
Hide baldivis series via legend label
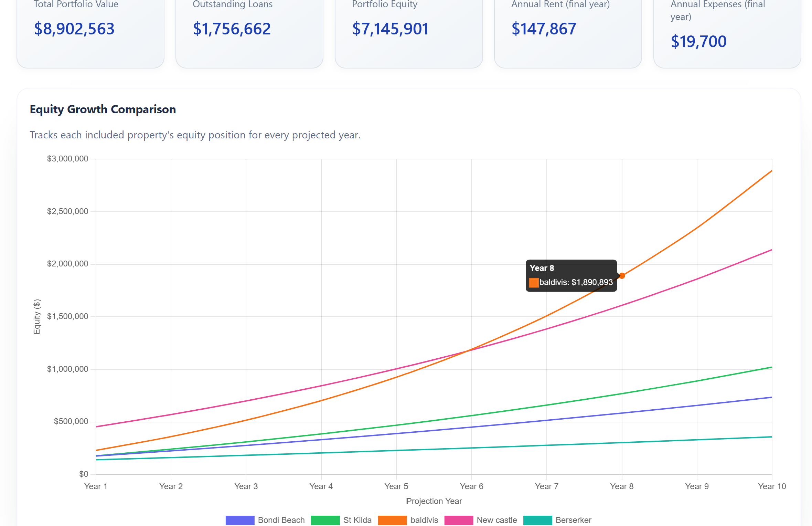click(x=424, y=520)
